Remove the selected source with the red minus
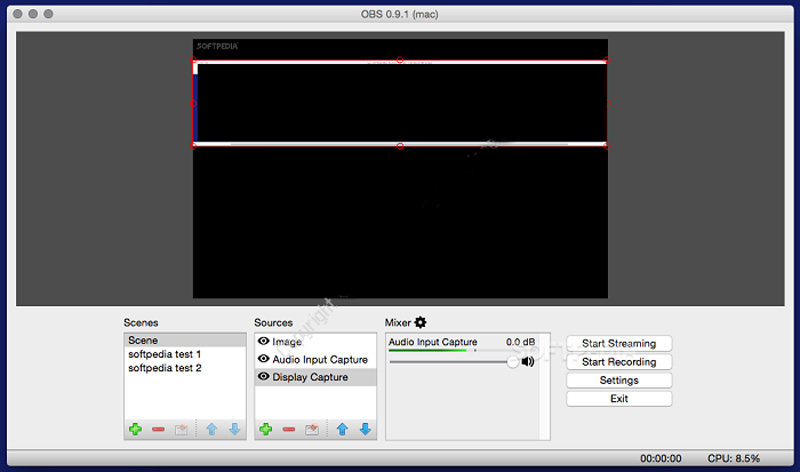The image size is (800, 472). (289, 429)
